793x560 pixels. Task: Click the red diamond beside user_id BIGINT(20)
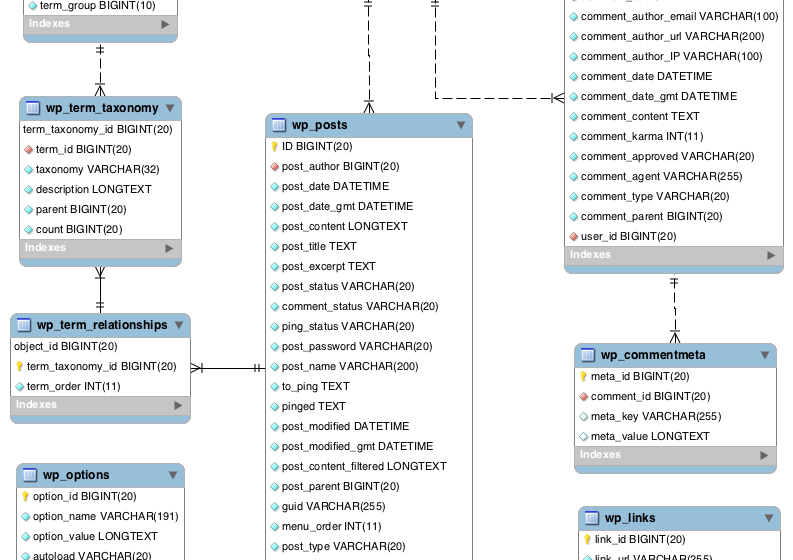[574, 236]
